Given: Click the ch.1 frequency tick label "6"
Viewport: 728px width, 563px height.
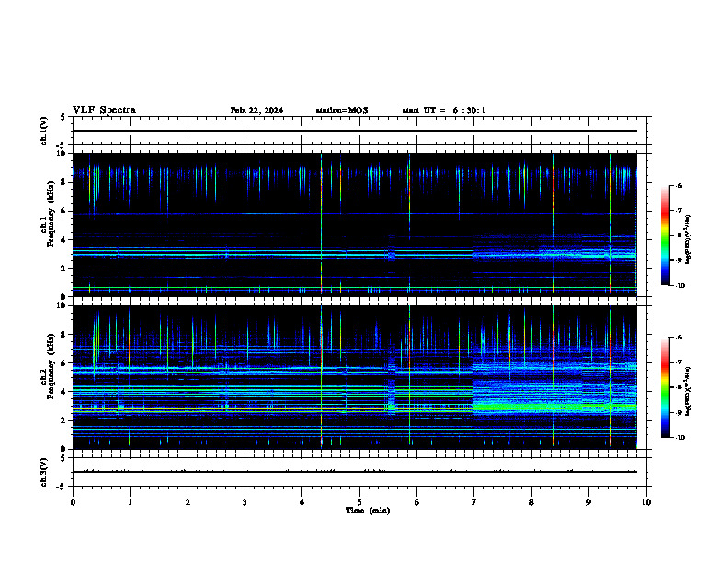Looking at the screenshot, I should pos(63,211).
